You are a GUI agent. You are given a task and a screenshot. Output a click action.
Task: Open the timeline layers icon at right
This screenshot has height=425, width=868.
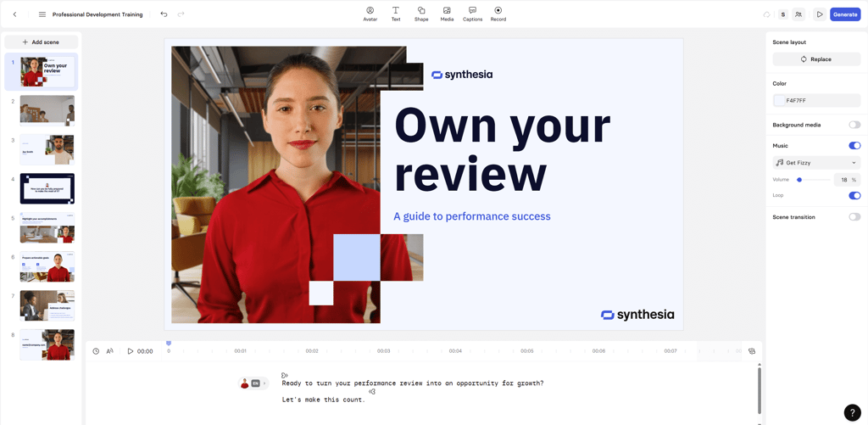click(752, 350)
